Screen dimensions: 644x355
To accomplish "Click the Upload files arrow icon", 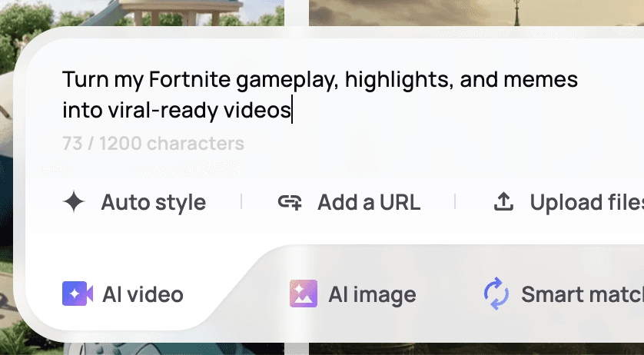I will (x=503, y=202).
